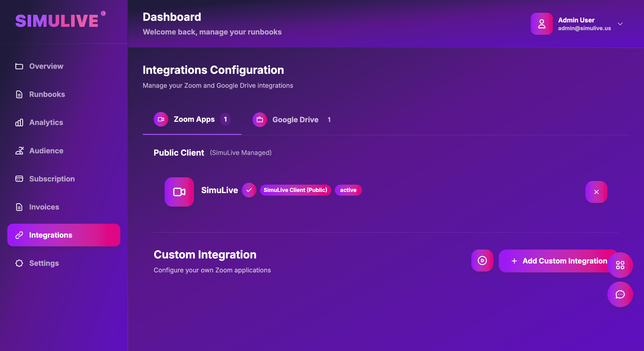Click the Audience icon in the sidebar
The image size is (644, 351).
[x=19, y=151]
